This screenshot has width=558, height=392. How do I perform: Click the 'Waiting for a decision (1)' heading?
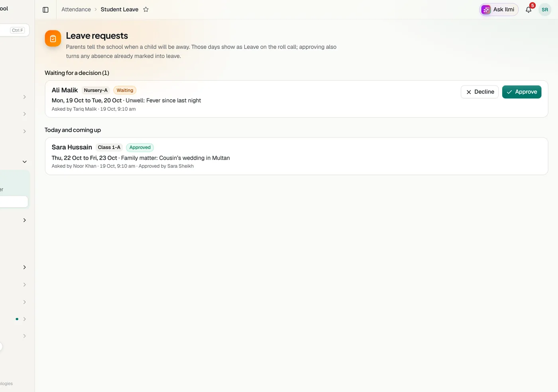point(77,73)
